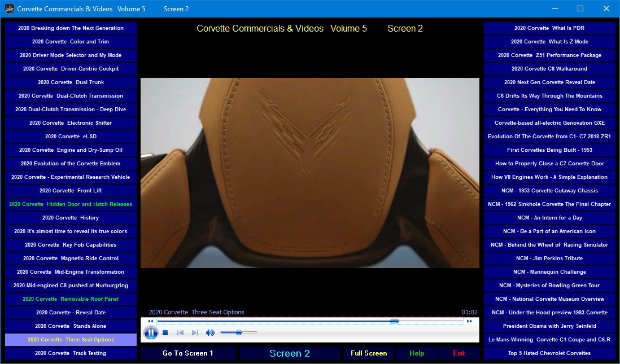Play 2020 Mid-engined C8 pushed at Nurburgring

click(71, 286)
